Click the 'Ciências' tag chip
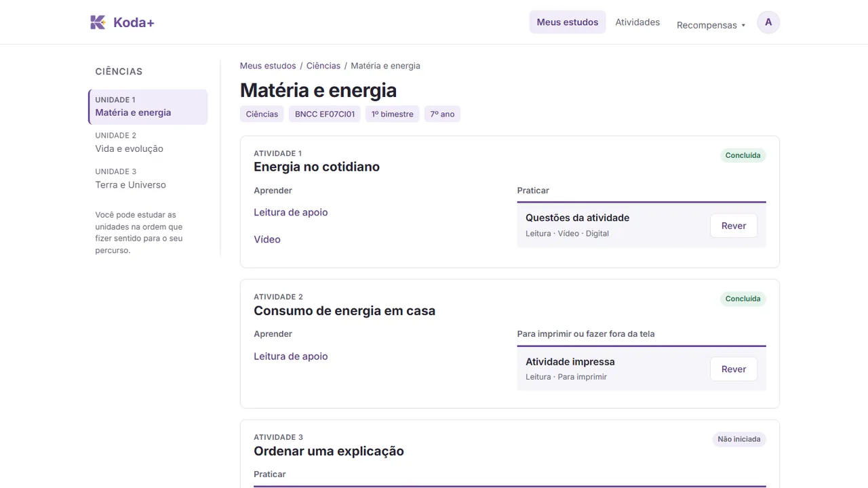 262,114
